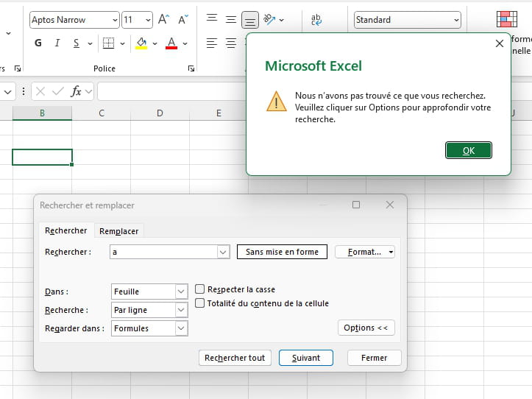
Task: Click Rechercher tout button
Action: [x=235, y=358]
